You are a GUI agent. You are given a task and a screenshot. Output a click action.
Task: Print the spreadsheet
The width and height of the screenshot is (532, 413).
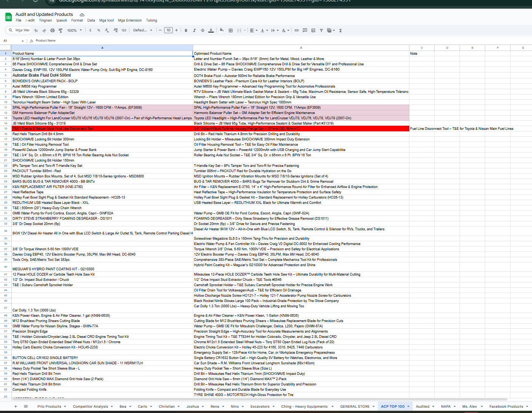point(52,30)
